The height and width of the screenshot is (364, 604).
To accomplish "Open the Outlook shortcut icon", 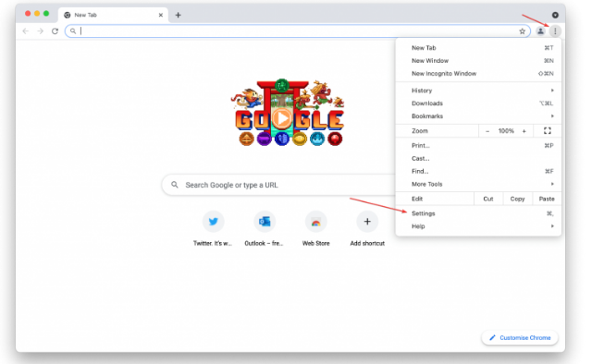I will [265, 222].
